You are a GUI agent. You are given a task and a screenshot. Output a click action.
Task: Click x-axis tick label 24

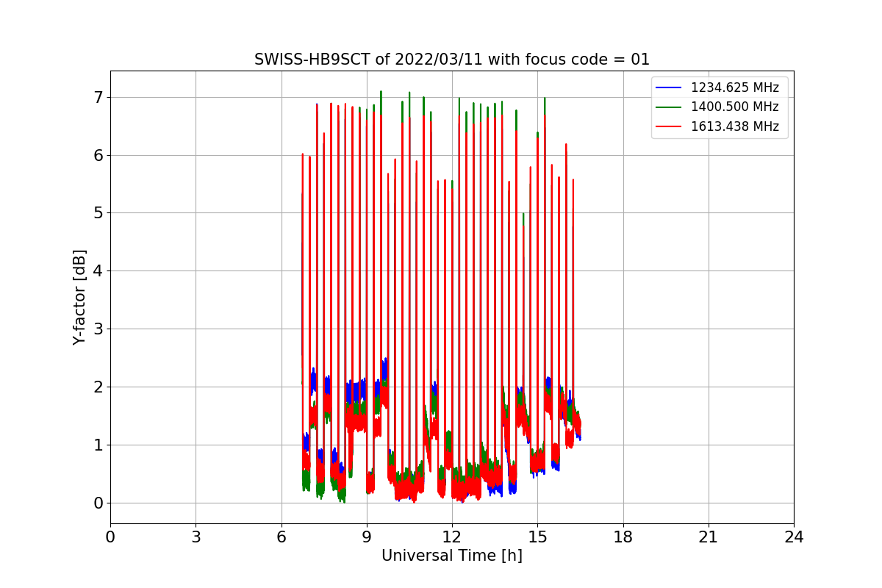794,537
